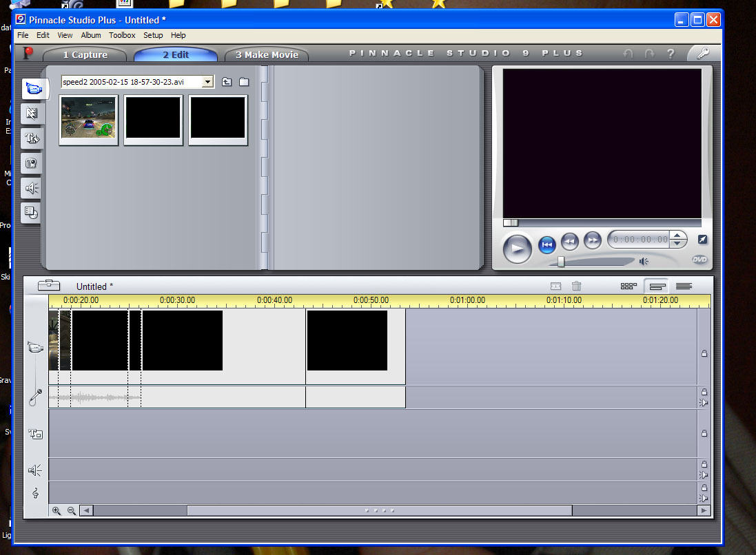Open the video toolbox briefcase icon

(x=49, y=285)
